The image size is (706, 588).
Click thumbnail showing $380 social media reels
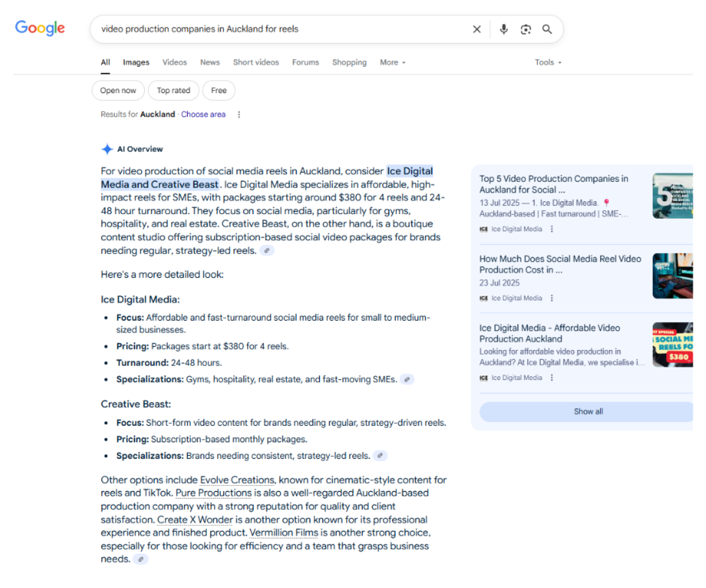673,345
